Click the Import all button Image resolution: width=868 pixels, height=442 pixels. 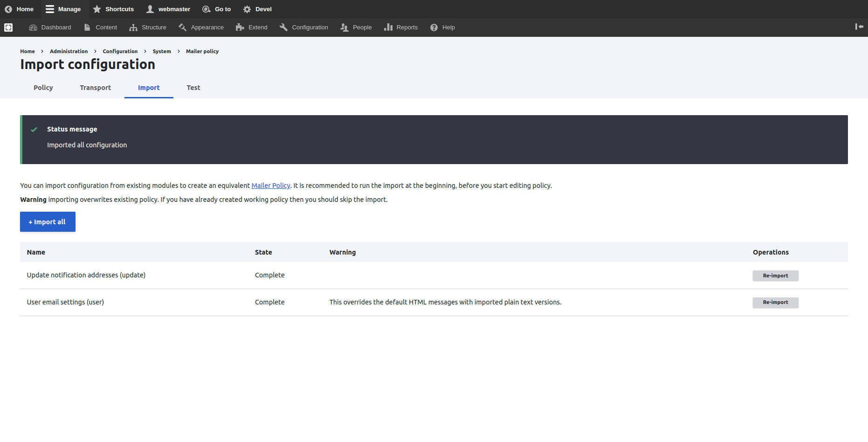48,222
